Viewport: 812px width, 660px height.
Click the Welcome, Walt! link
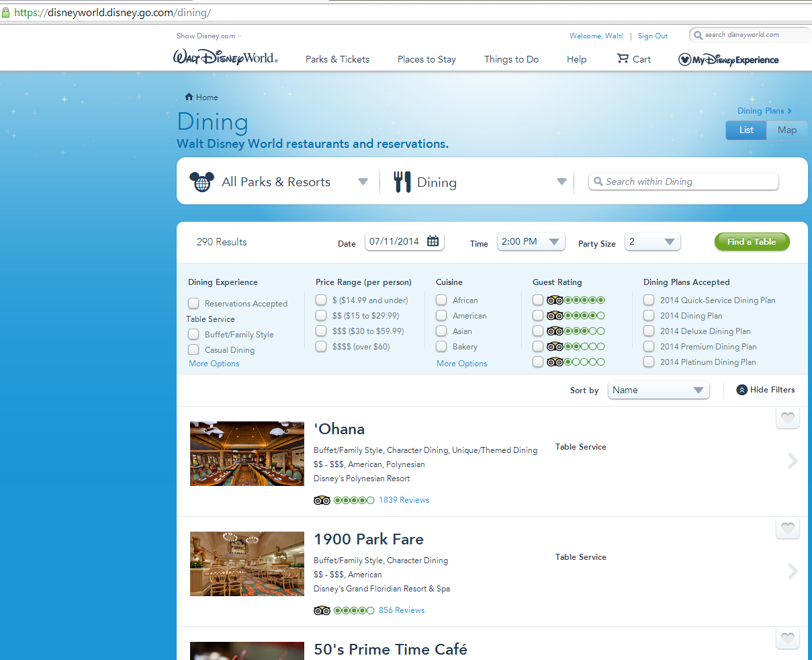click(x=596, y=36)
